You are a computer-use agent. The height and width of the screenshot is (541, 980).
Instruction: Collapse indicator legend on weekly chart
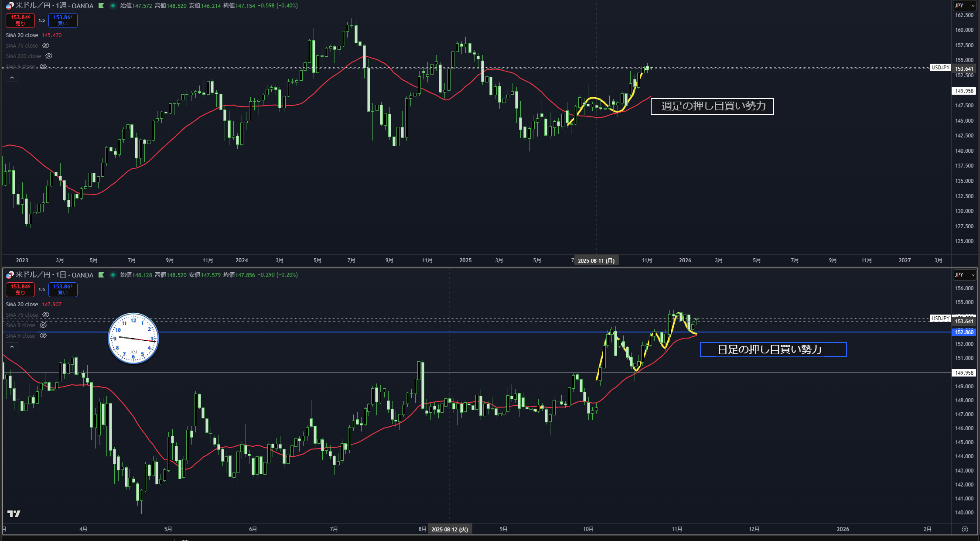pyautogui.click(x=12, y=78)
